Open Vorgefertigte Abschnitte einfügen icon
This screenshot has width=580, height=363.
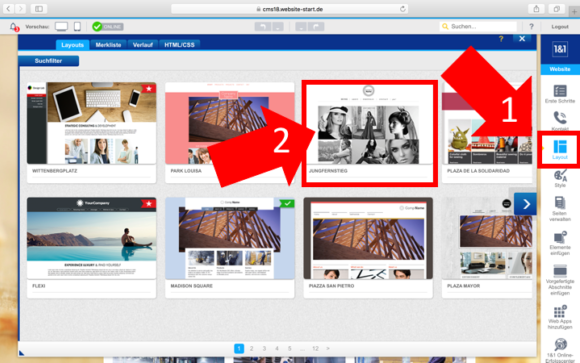[x=560, y=271]
